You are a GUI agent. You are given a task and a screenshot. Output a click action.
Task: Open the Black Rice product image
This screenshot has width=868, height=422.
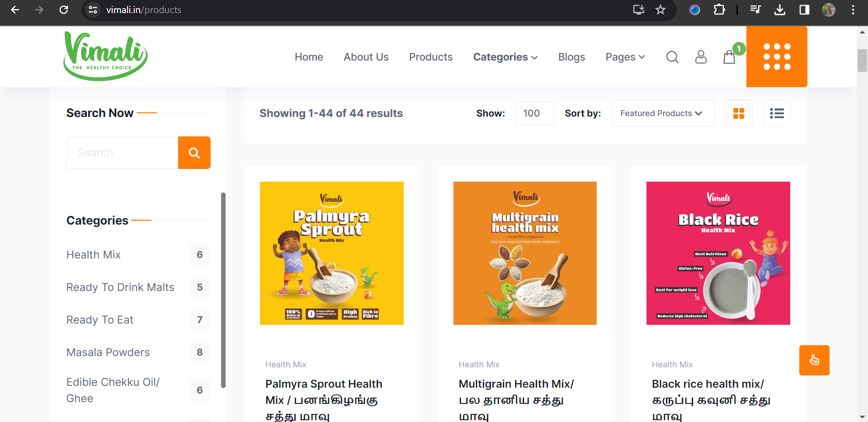point(718,253)
